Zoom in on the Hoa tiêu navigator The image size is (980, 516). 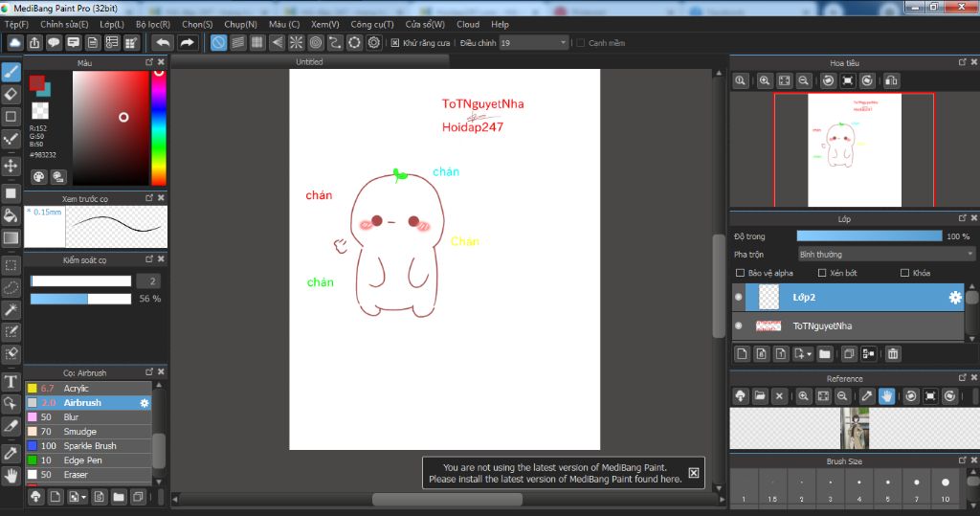(765, 80)
